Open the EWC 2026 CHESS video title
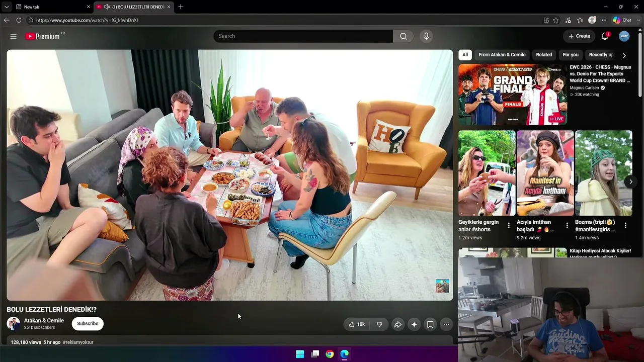This screenshot has height=362, width=644. 600,74
